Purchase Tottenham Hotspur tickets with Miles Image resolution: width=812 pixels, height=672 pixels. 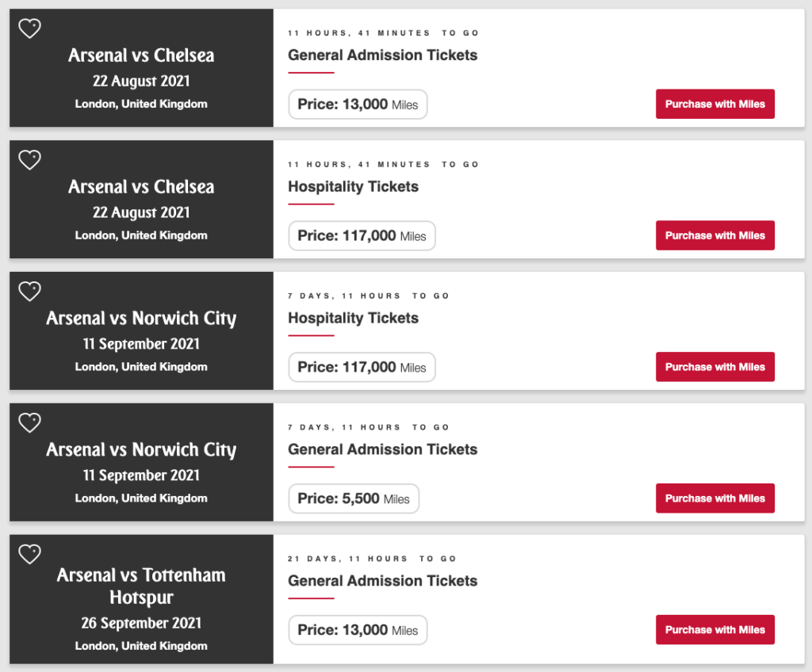715,630
